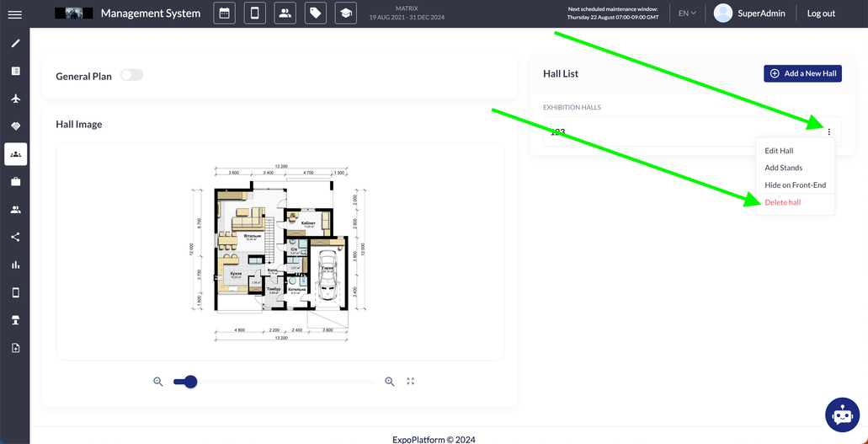
Task: Click the three-dot menu for hall 123
Action: tap(828, 132)
